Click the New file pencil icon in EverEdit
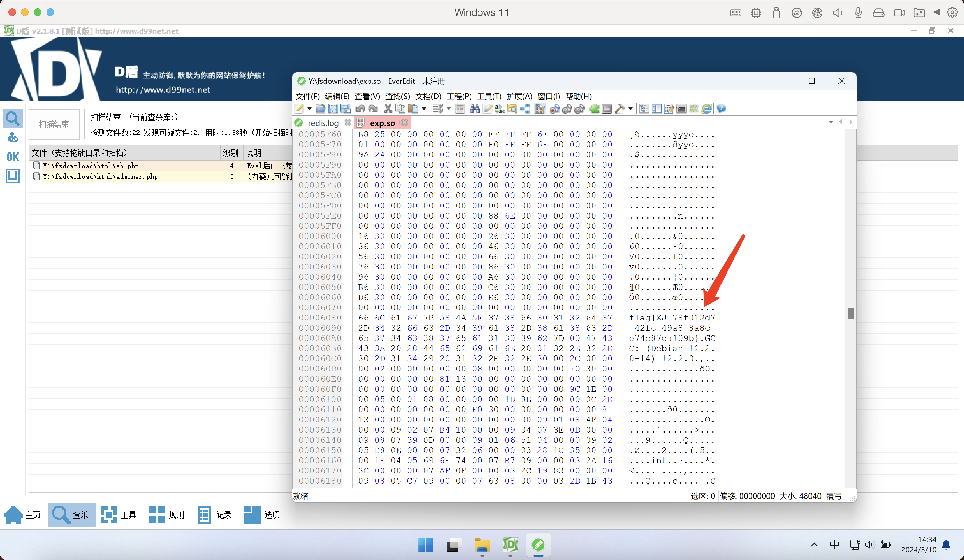964x560 pixels. 299,109
